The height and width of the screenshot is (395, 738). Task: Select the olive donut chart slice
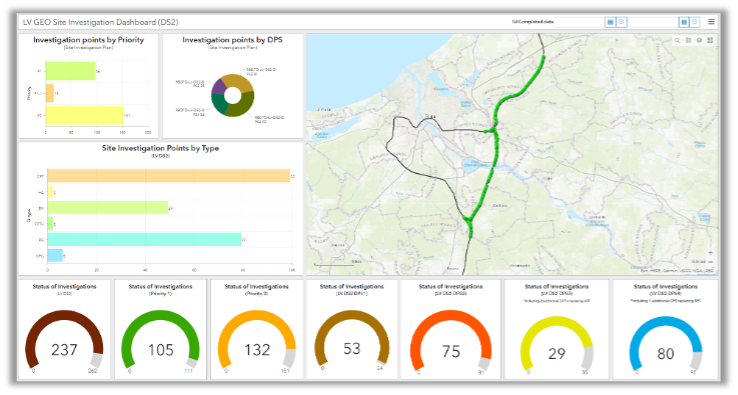244,106
